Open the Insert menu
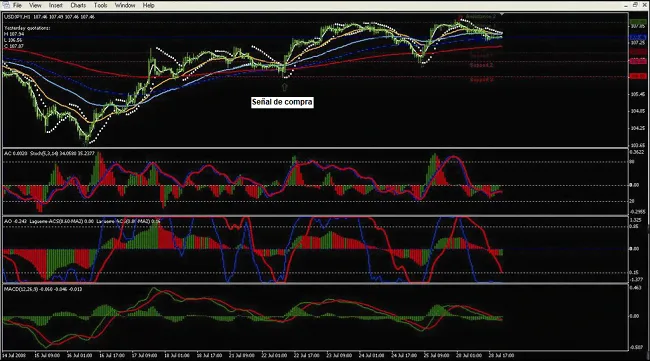 coord(56,5)
